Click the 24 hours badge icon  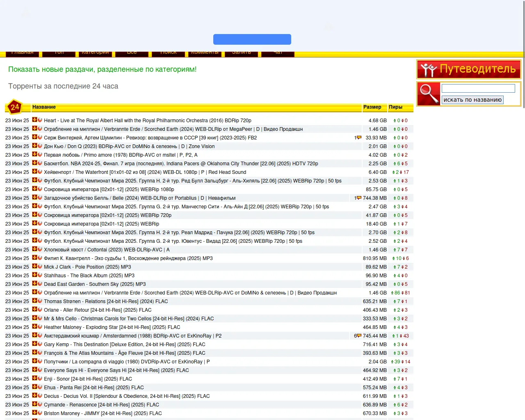[15, 107]
